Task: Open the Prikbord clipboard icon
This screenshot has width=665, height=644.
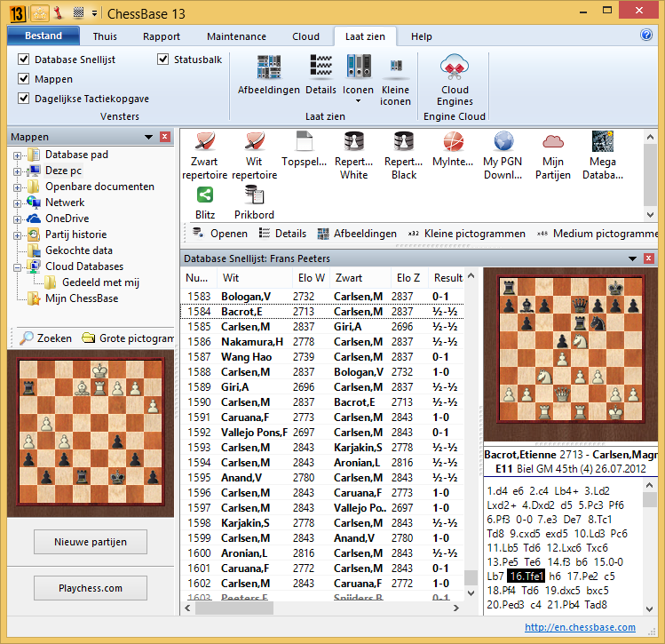Action: click(254, 203)
